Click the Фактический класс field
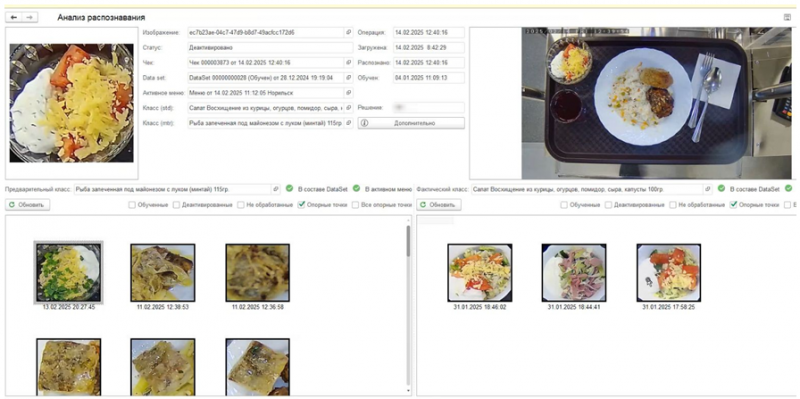Image resolution: width=800 pixels, height=399 pixels. [587, 189]
